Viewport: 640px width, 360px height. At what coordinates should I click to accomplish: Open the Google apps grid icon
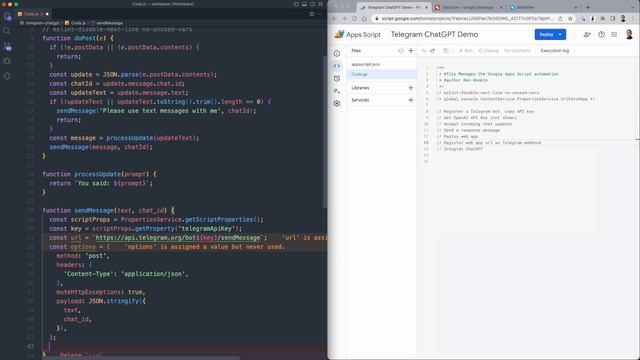tap(614, 35)
